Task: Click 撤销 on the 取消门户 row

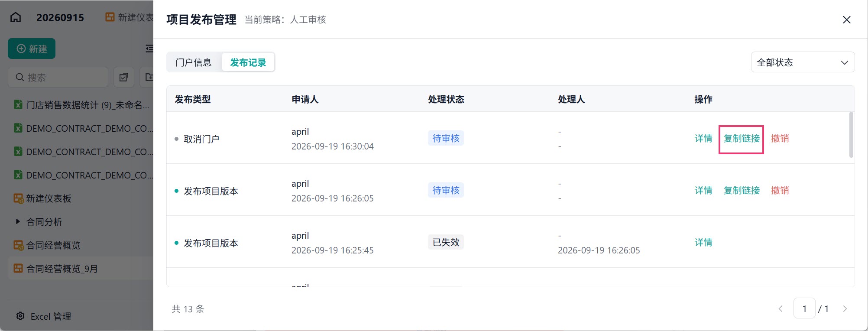Action: [x=780, y=138]
